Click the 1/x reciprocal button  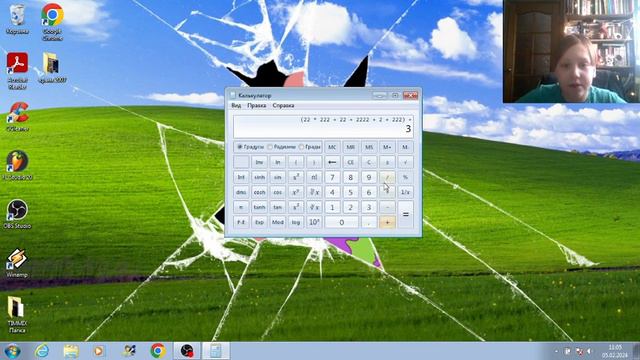[405, 192]
